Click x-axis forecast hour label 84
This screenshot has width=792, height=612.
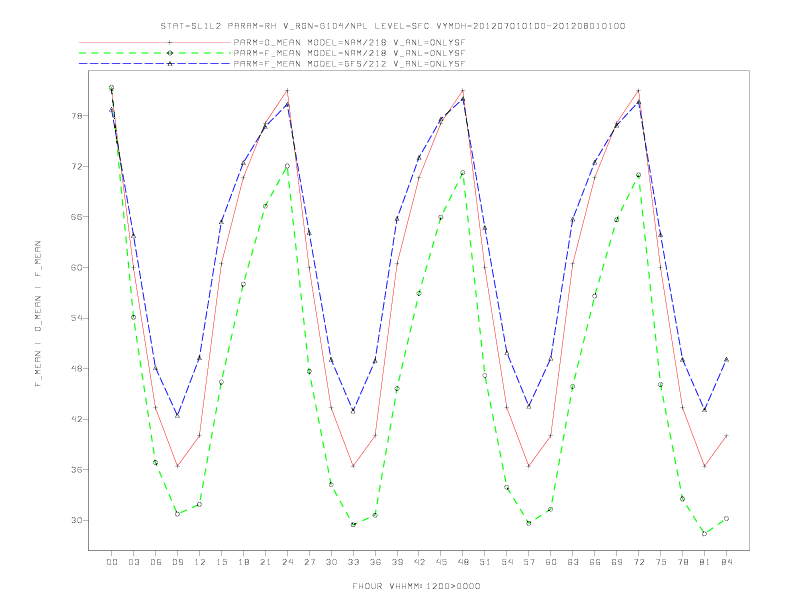pyautogui.click(x=726, y=562)
